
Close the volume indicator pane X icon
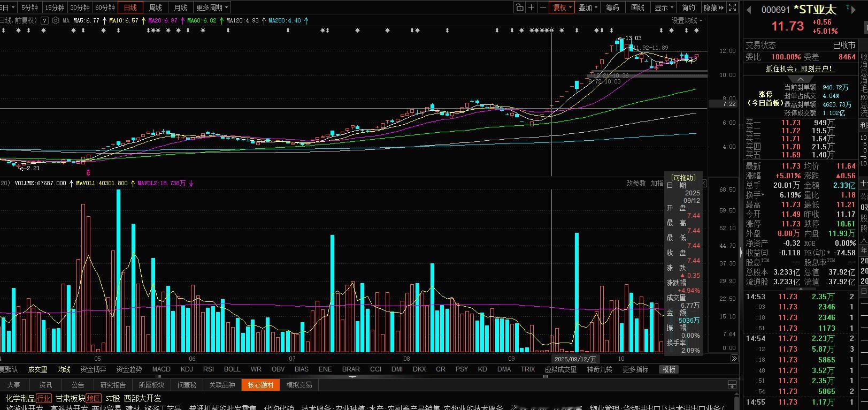pos(704,184)
